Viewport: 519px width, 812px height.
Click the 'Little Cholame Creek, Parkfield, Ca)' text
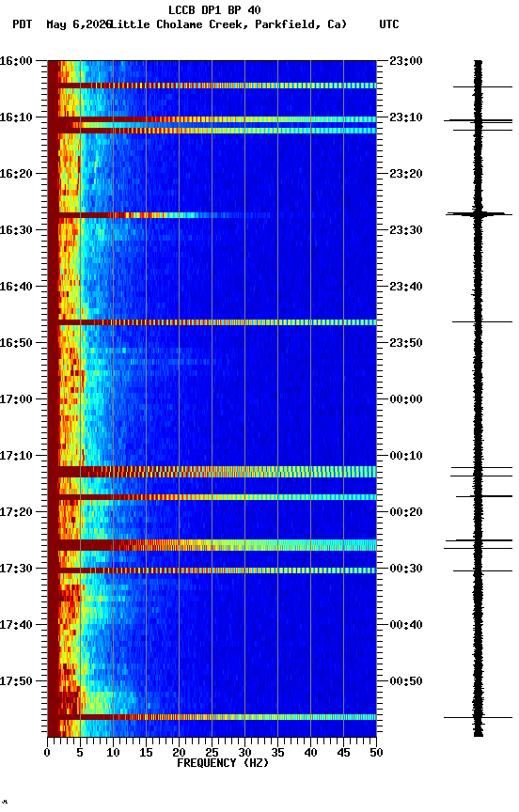228,24
